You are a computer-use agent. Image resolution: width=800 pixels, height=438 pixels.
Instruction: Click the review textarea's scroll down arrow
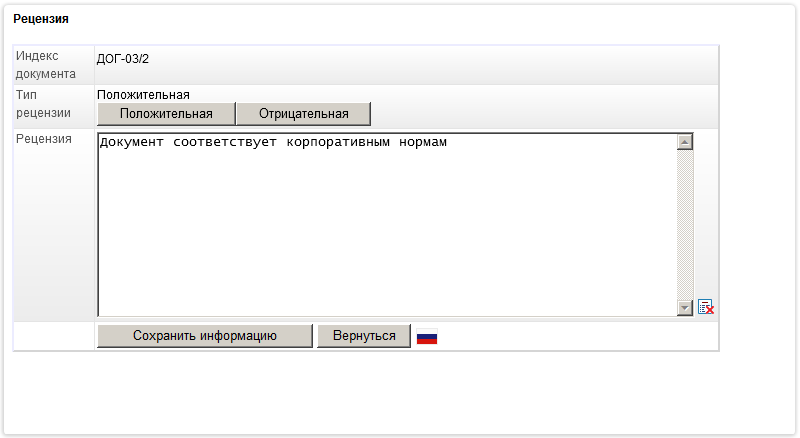685,308
